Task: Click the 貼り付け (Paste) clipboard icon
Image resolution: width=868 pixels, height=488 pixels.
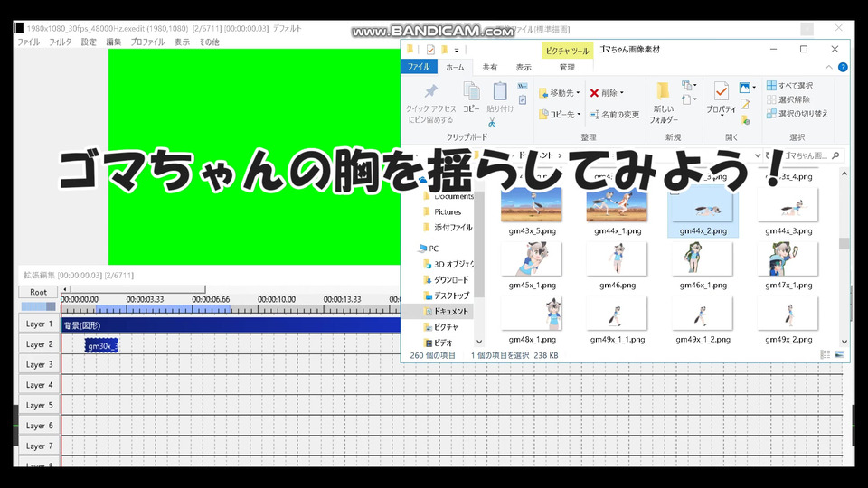Action: coord(500,98)
